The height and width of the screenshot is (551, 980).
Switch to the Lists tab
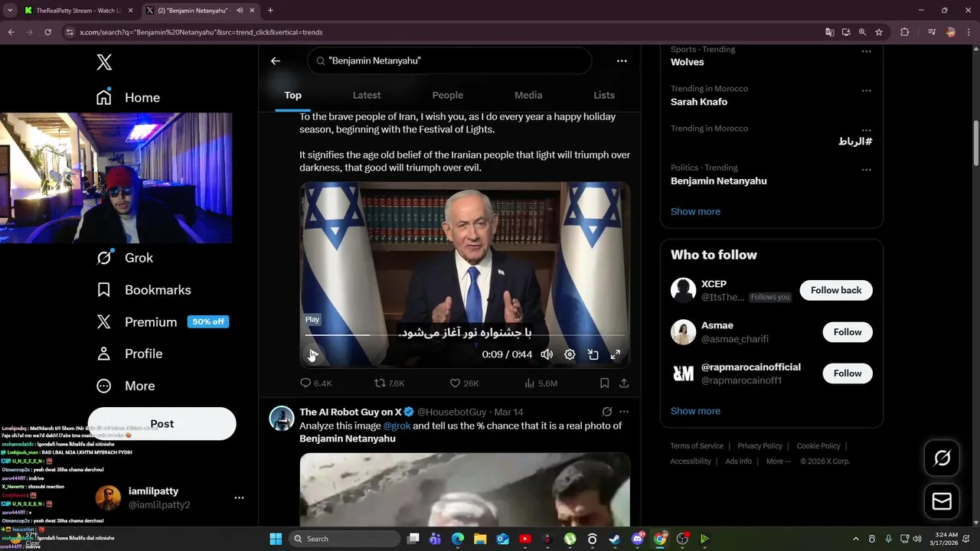coord(604,95)
